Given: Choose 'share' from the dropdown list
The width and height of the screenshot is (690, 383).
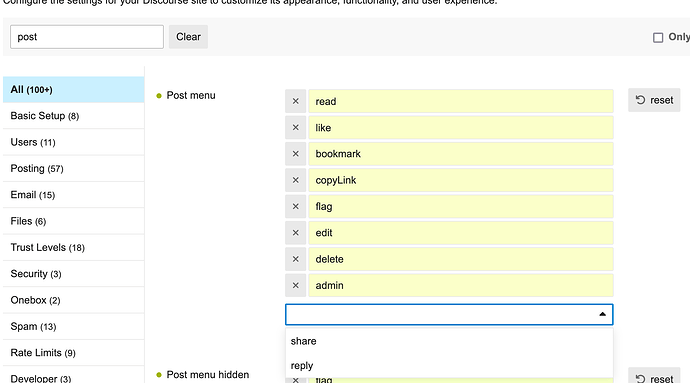Looking at the screenshot, I should (449, 341).
